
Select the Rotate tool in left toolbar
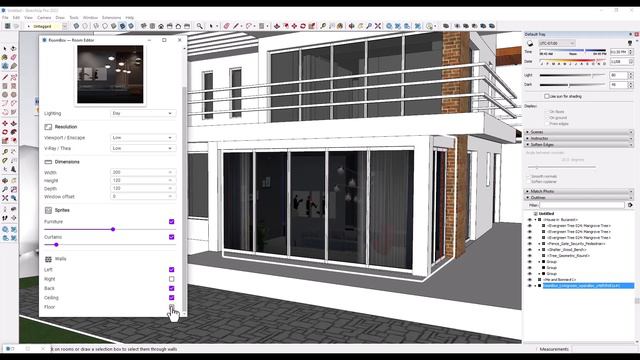5,132
